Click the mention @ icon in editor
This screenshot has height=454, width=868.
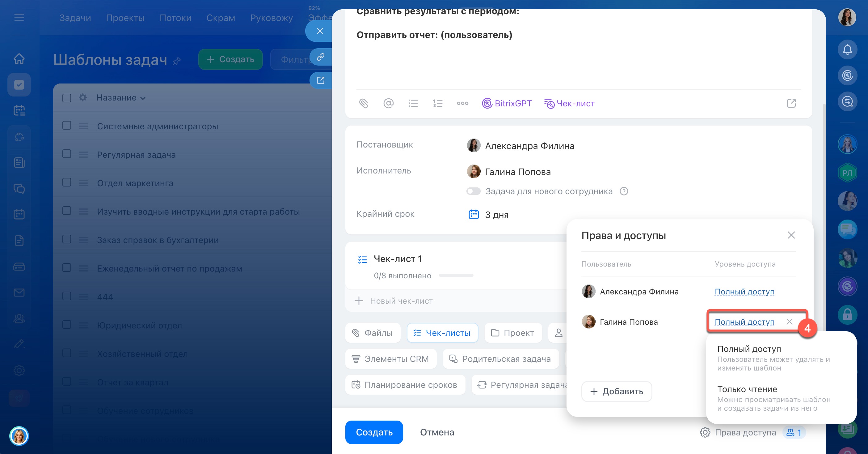[388, 103]
